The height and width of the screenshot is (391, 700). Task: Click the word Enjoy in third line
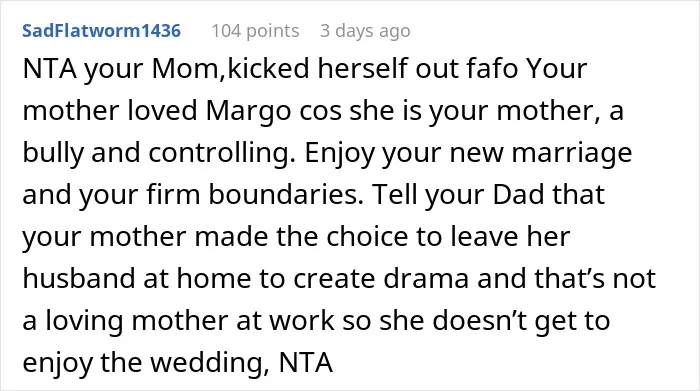339,153
